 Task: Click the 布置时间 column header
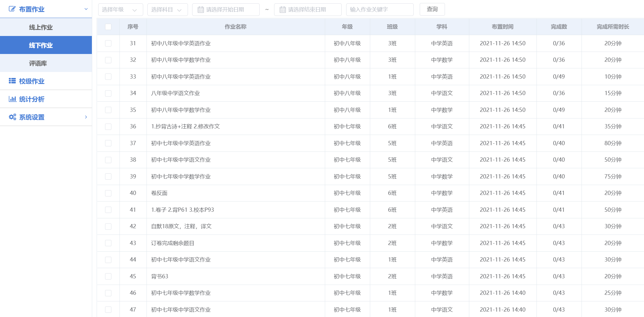tap(502, 27)
